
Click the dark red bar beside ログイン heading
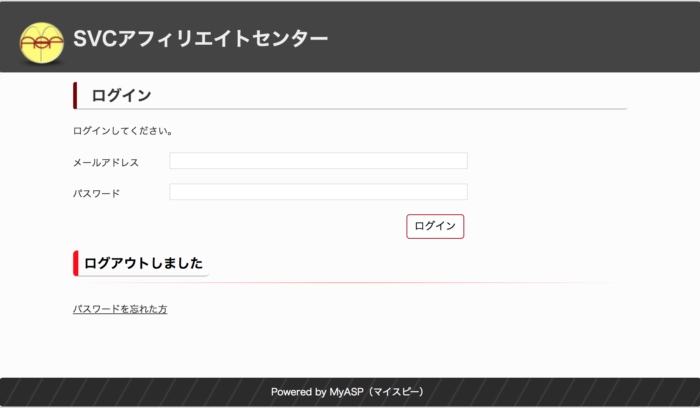click(x=75, y=96)
